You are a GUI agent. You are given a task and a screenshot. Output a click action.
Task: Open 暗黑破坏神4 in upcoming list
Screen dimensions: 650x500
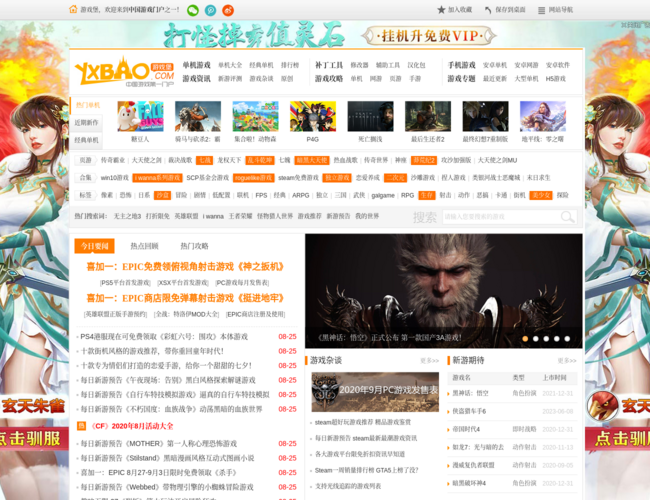pos(469,483)
